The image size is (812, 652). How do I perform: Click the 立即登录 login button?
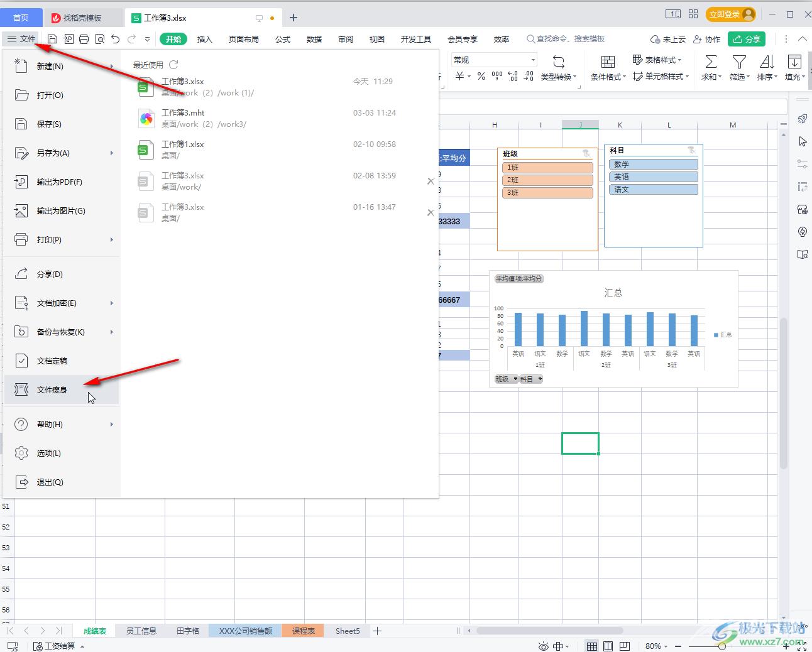730,14
